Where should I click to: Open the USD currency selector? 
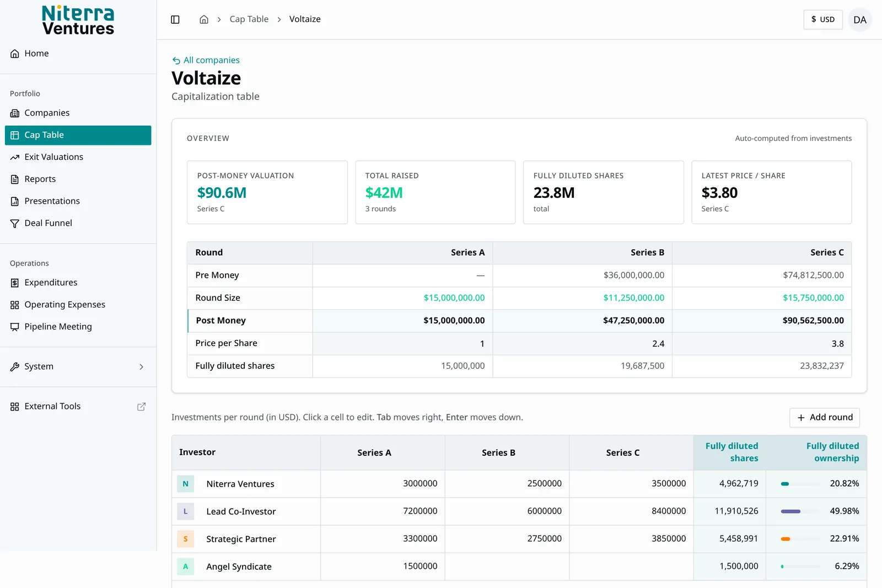coord(823,19)
